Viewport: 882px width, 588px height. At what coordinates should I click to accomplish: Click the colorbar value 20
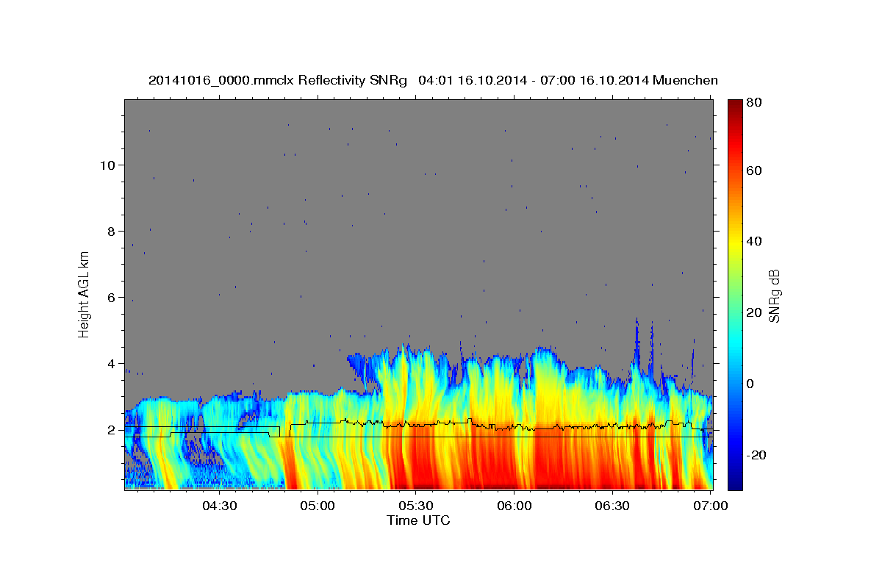tap(755, 312)
